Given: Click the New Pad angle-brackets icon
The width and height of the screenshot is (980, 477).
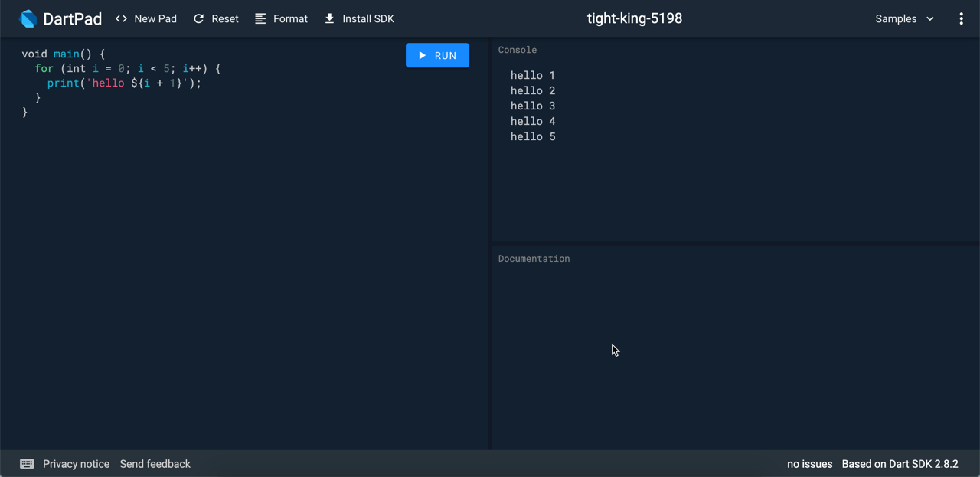Looking at the screenshot, I should click(x=121, y=18).
